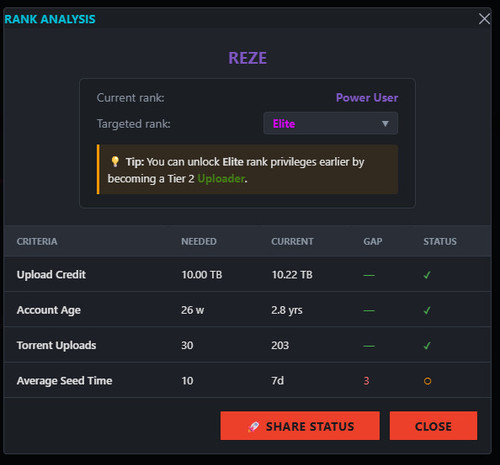Click the red gap value 3
This screenshot has width=500, height=465.
click(366, 381)
